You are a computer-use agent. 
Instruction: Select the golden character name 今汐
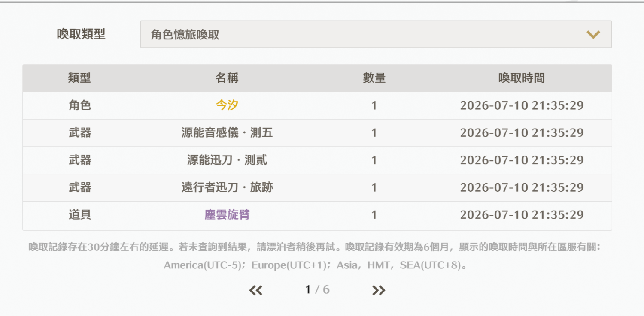click(x=227, y=105)
